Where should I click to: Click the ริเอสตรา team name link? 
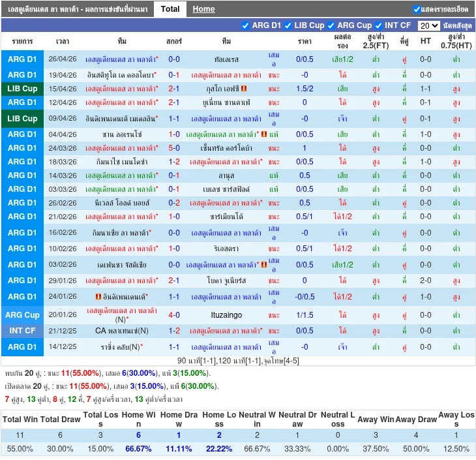(226, 249)
